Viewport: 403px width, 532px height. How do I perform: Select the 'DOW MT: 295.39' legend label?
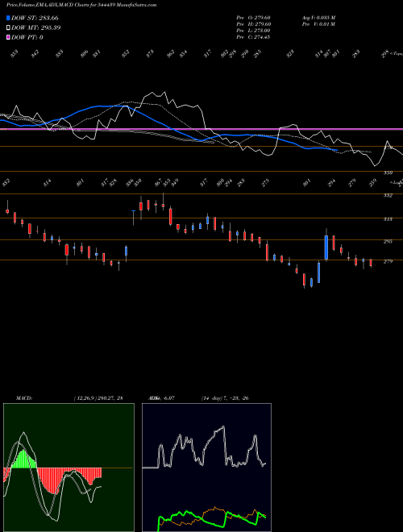36,28
